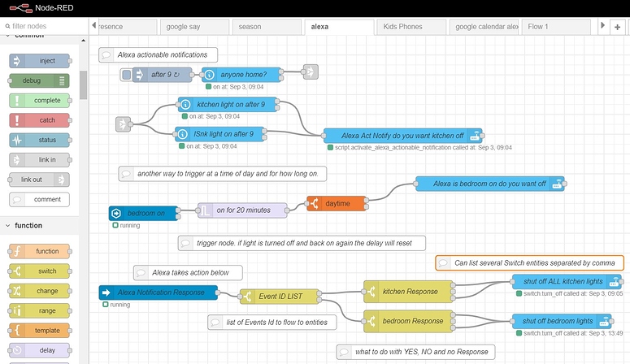
Task: Select the catch node in the palette
Action: [40, 120]
